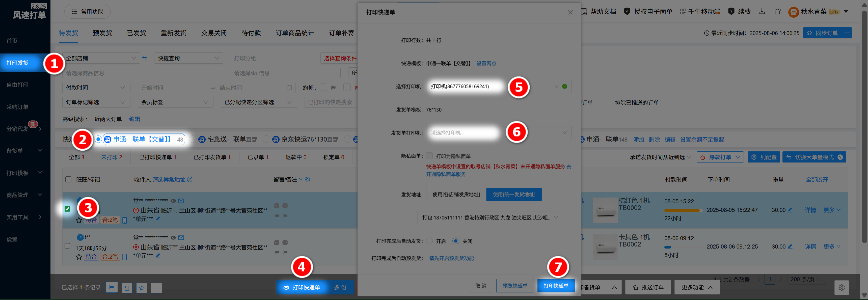Click the star icon in t** order row
868x300 pixels.
[x=79, y=257]
